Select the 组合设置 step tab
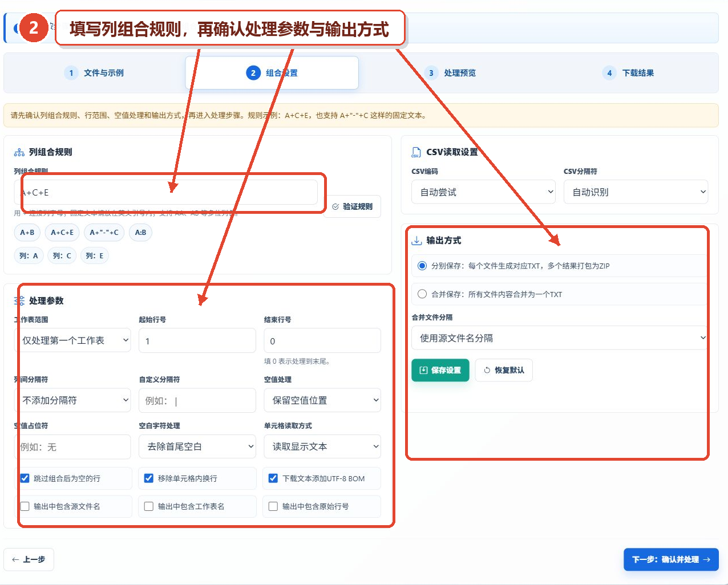The height and width of the screenshot is (585, 728). point(272,73)
